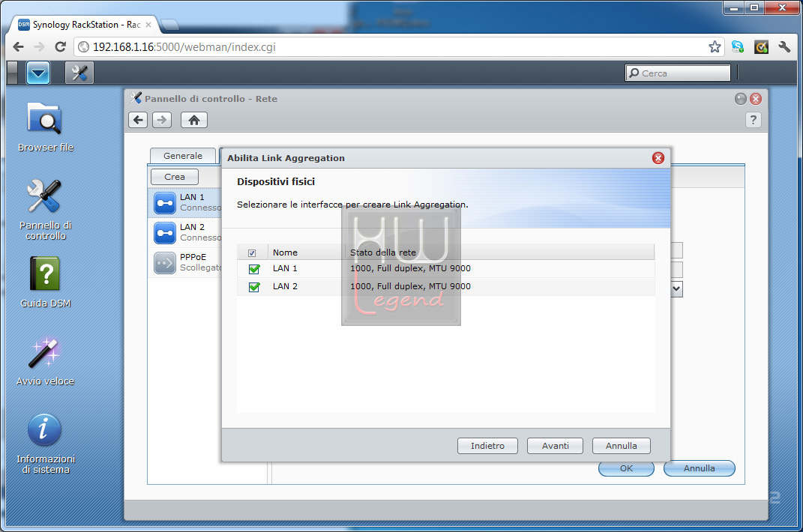The width and height of the screenshot is (803, 532).
Task: Select the LAN 1 interface icon in sidebar
Action: [165, 203]
